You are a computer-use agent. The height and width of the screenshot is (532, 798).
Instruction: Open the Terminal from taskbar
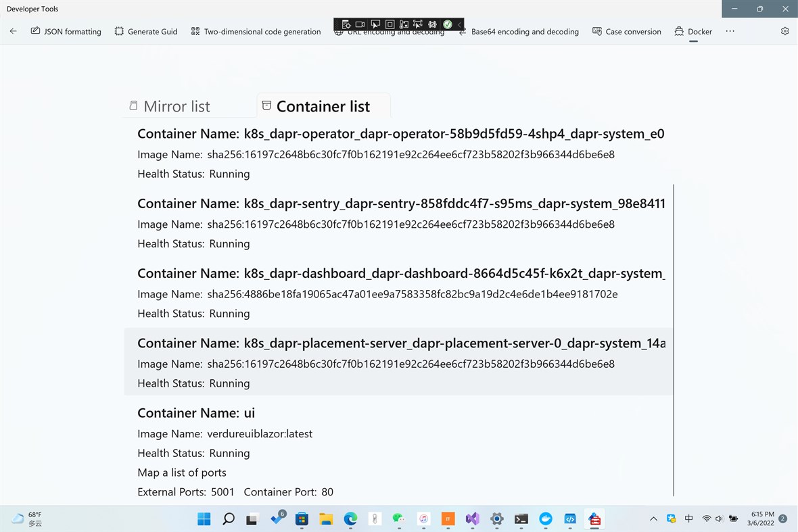tap(521, 518)
